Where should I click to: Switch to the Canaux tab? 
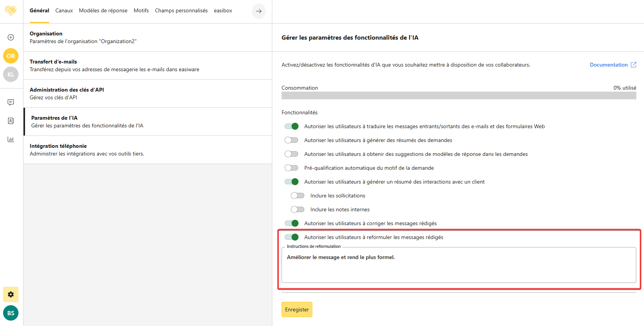tap(64, 11)
